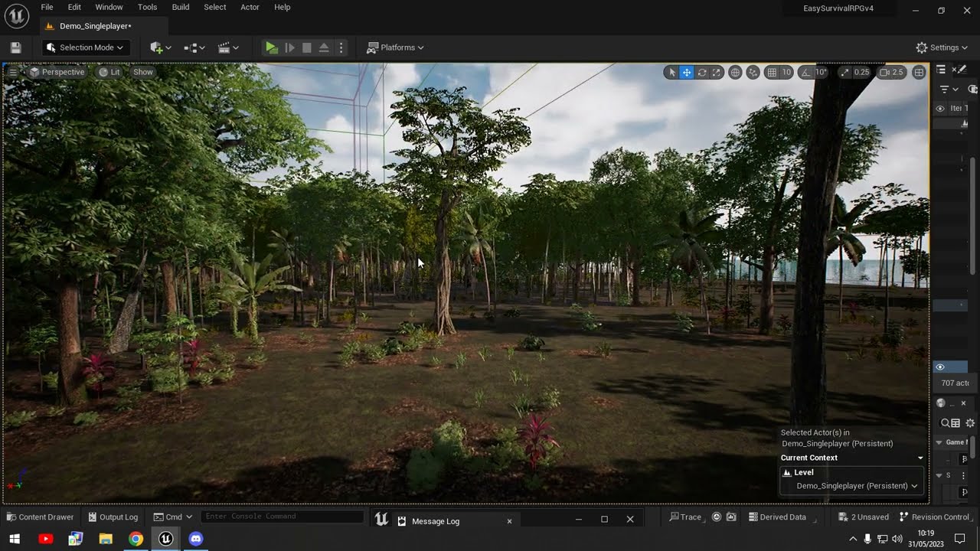
Task: Toggle grid snapping icon
Action: pos(772,72)
